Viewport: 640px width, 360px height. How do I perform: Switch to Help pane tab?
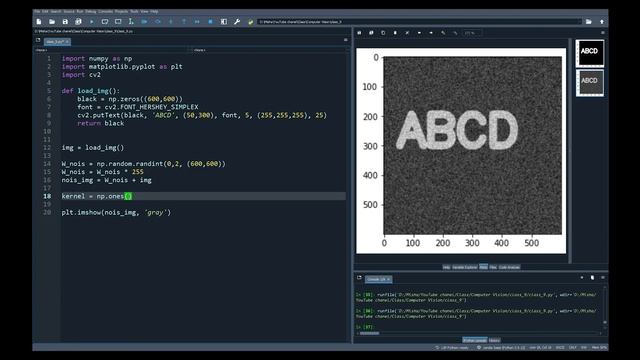pyautogui.click(x=447, y=267)
